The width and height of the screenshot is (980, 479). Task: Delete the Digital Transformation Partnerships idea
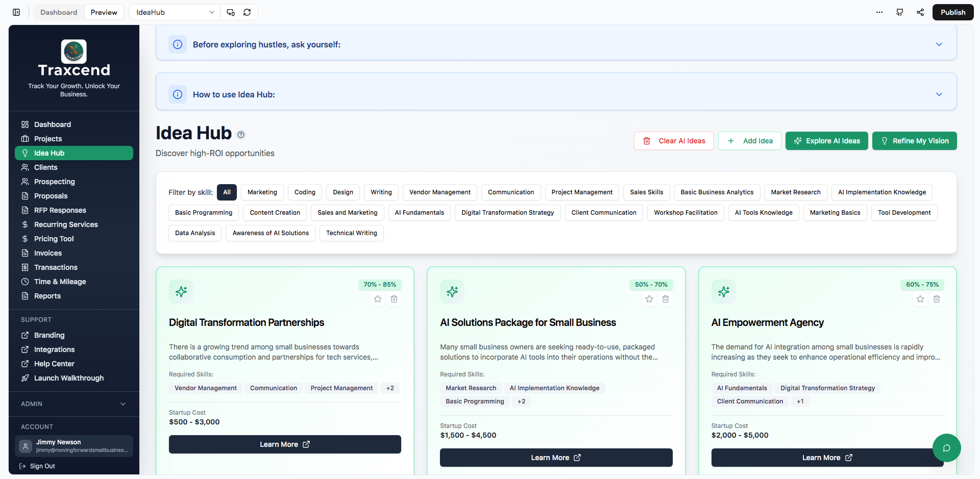[x=394, y=299]
